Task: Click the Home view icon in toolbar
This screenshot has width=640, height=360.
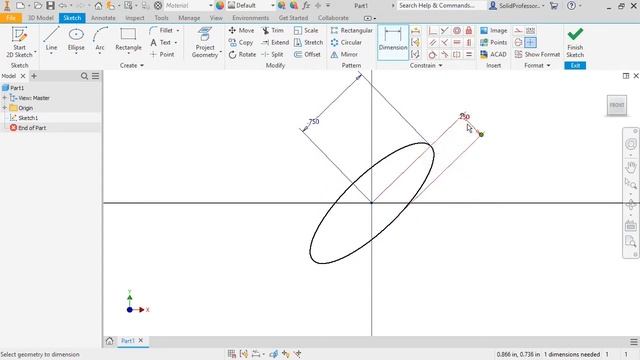Action: [x=98, y=6]
